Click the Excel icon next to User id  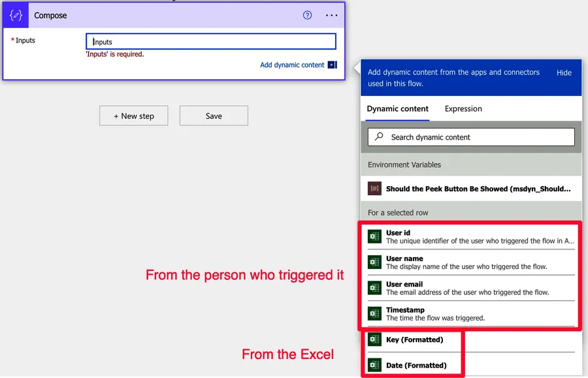coord(374,235)
